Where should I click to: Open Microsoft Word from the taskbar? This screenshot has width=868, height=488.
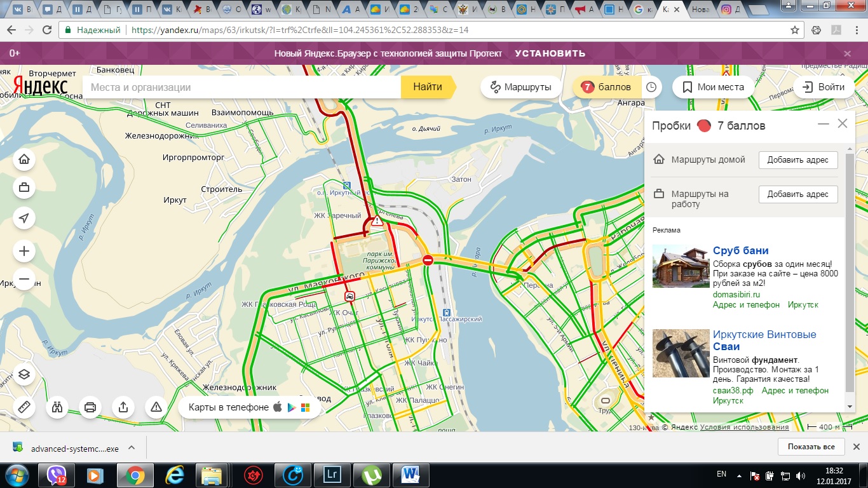pos(410,475)
